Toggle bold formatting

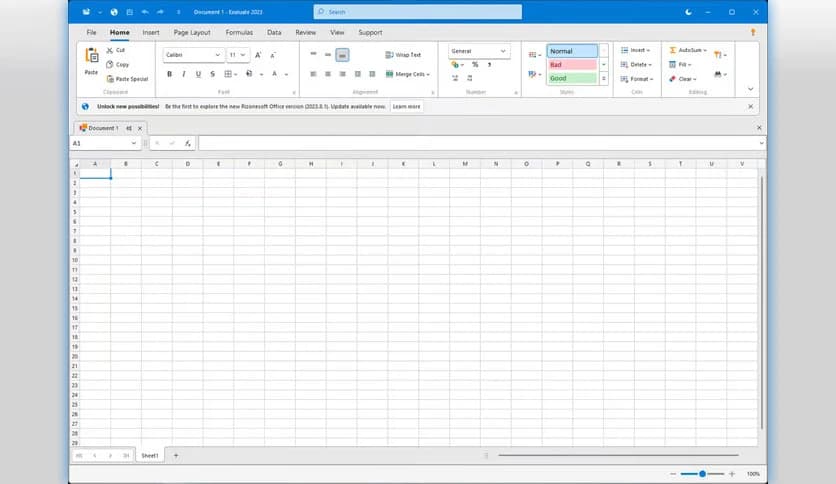coord(170,74)
